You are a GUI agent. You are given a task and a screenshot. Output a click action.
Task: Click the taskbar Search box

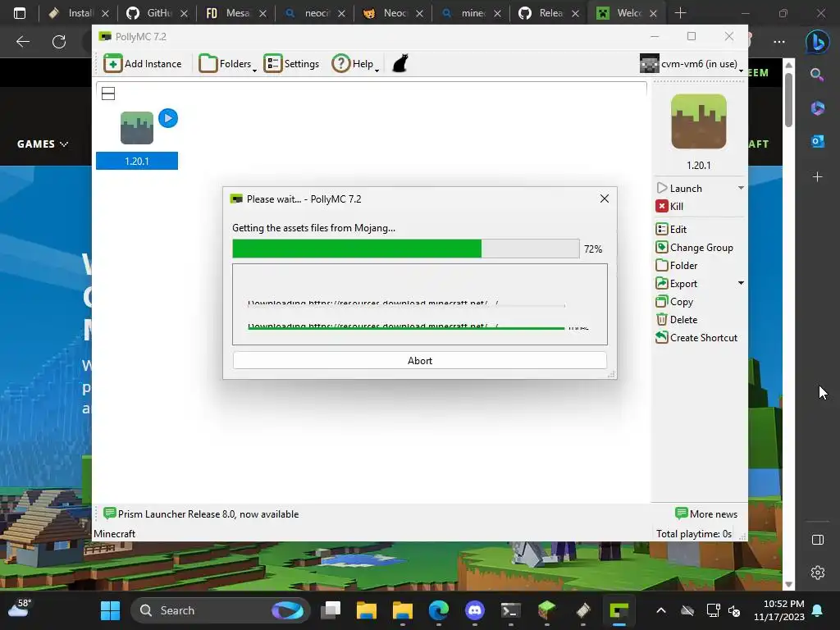tap(220, 610)
